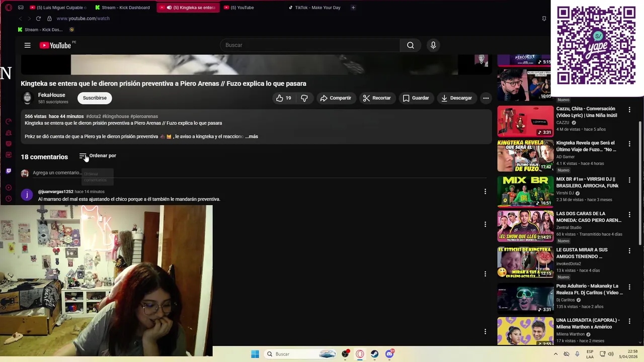Open the YouTube guide hamburger menu

pyautogui.click(x=28, y=45)
